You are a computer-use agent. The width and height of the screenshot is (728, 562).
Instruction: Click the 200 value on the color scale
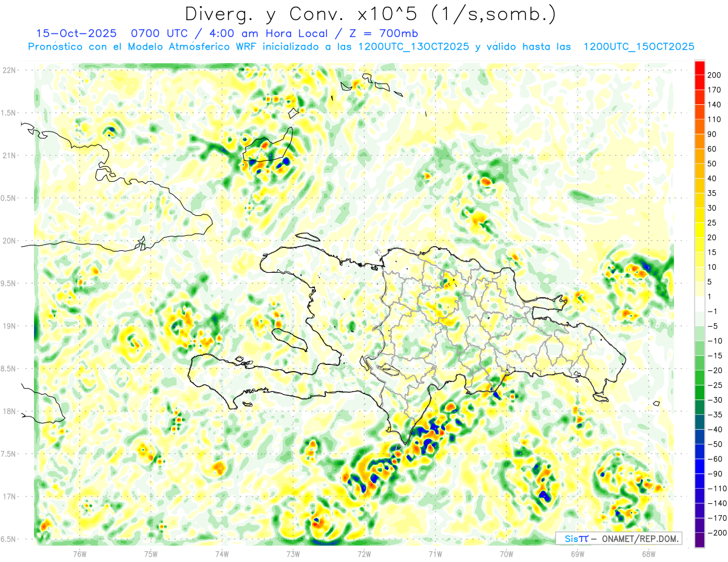click(714, 75)
